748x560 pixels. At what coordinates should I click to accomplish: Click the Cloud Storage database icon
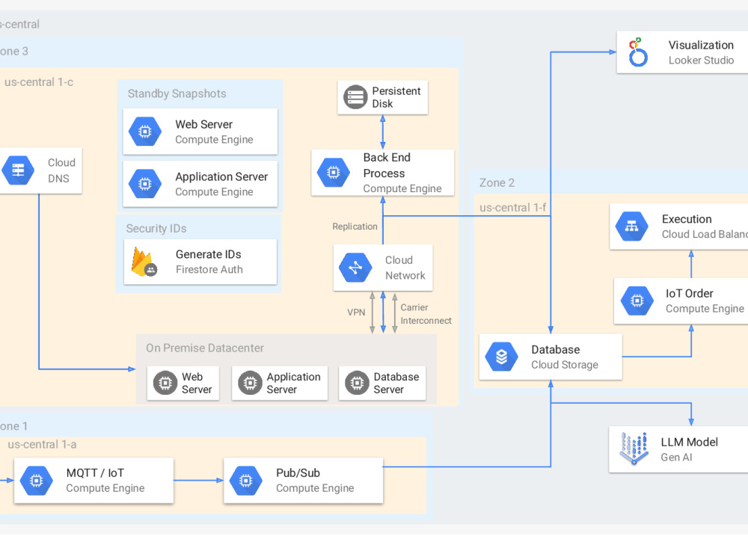[501, 357]
